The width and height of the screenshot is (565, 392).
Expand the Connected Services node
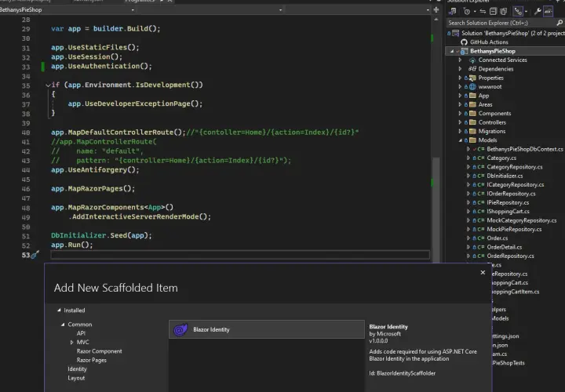[460, 60]
